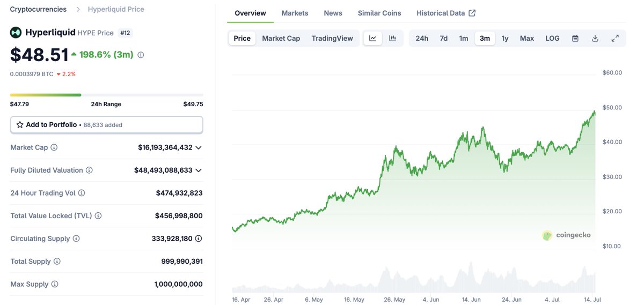The height and width of the screenshot is (305, 644).
Task: Set chart range to 1y
Action: pos(505,38)
